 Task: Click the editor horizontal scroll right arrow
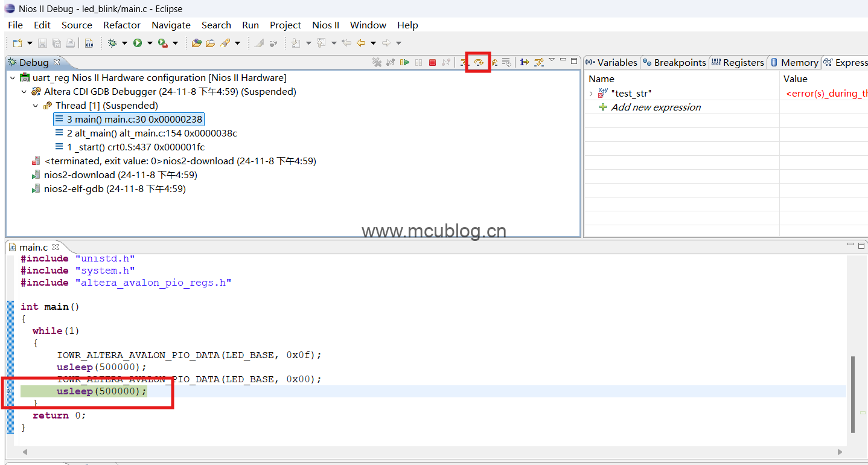(x=840, y=452)
